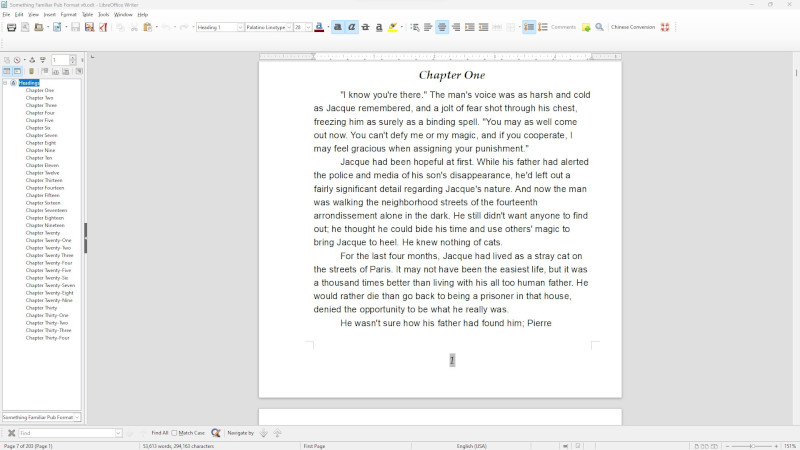Click the Highlighting color marker icon
The image size is (800, 450).
coord(392,27)
